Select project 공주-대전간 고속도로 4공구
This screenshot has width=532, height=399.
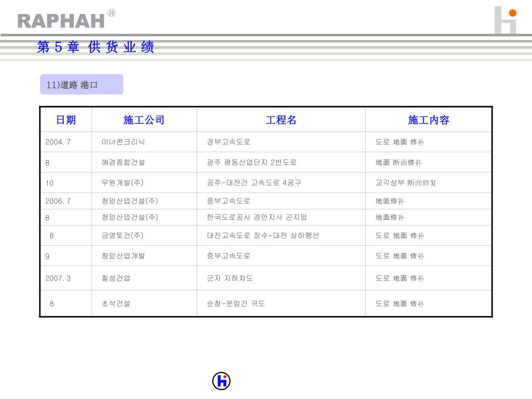point(254,182)
